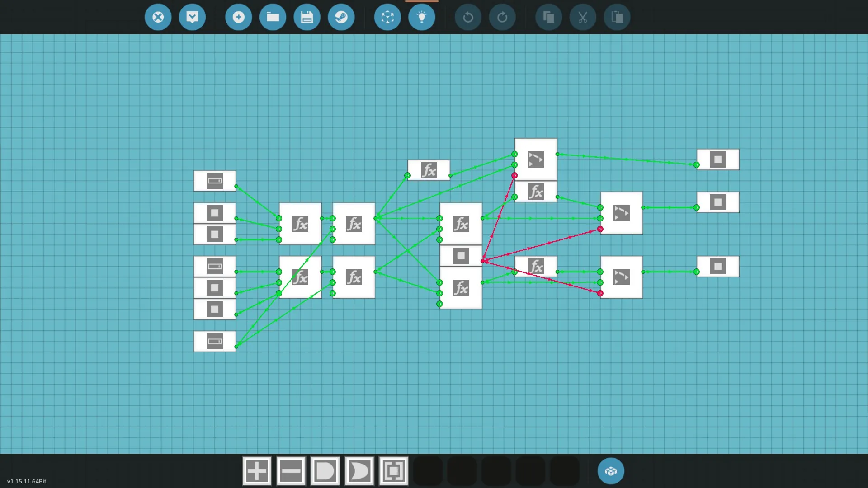The width and height of the screenshot is (868, 488).
Task: Save with the floppy disk icon
Action: 307,17
